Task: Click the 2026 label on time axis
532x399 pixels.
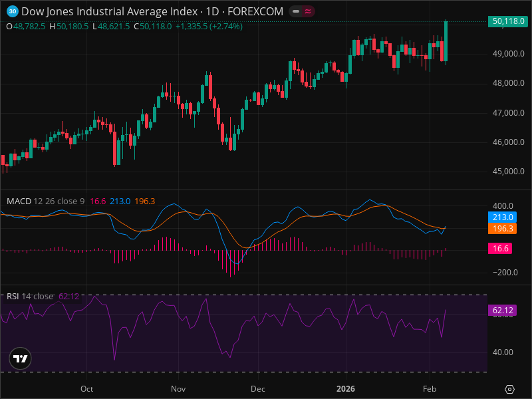Action: click(x=346, y=389)
